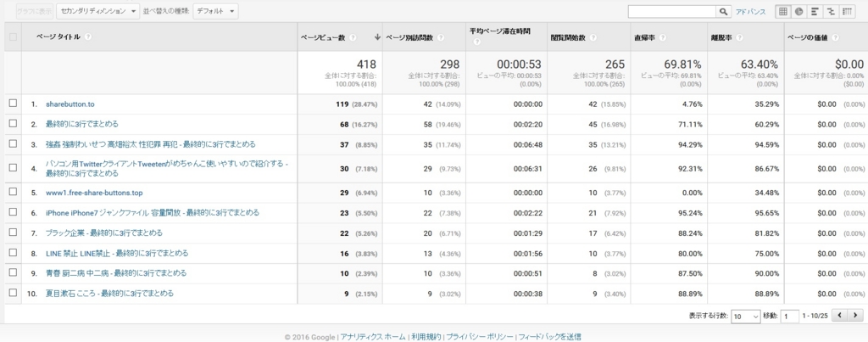868x342 pixels.
Task: Go to the previous page of results
Action: [840, 316]
